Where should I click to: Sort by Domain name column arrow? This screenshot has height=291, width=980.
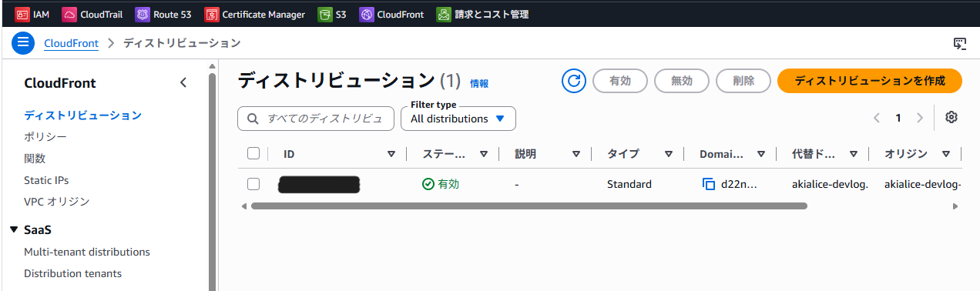pyautogui.click(x=760, y=154)
